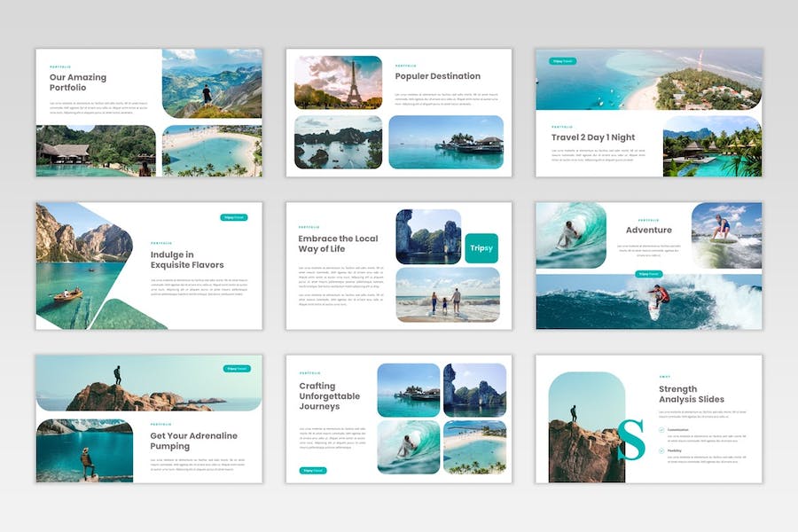
Task: Click Tripsy Travel badge on Crafting Journeys slide
Action: click(x=313, y=470)
